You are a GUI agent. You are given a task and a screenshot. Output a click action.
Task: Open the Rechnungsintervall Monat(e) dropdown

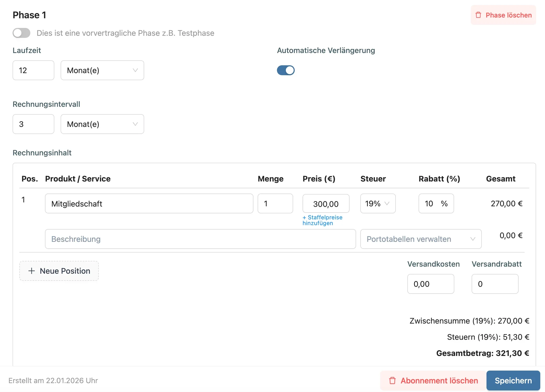[102, 124]
